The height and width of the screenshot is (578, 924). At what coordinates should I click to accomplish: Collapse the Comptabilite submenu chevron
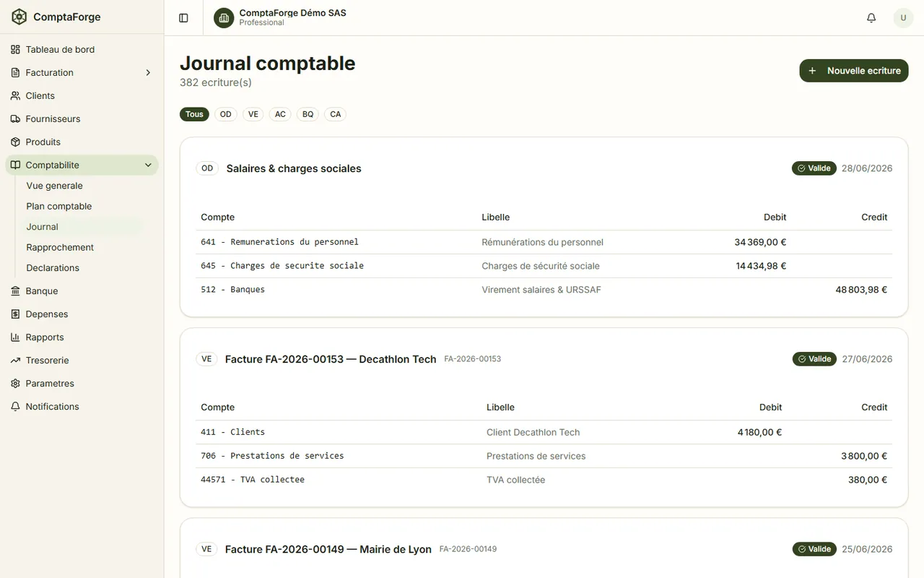coord(148,165)
